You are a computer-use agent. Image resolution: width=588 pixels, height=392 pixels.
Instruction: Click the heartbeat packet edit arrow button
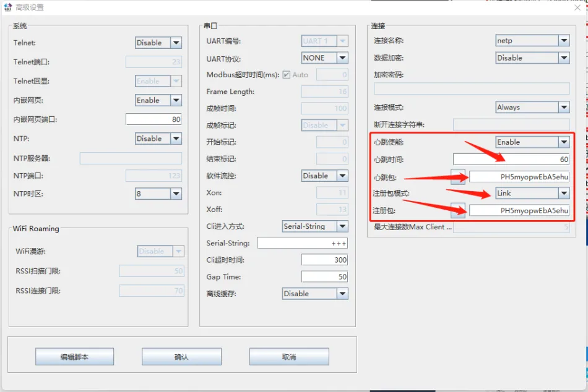click(459, 176)
